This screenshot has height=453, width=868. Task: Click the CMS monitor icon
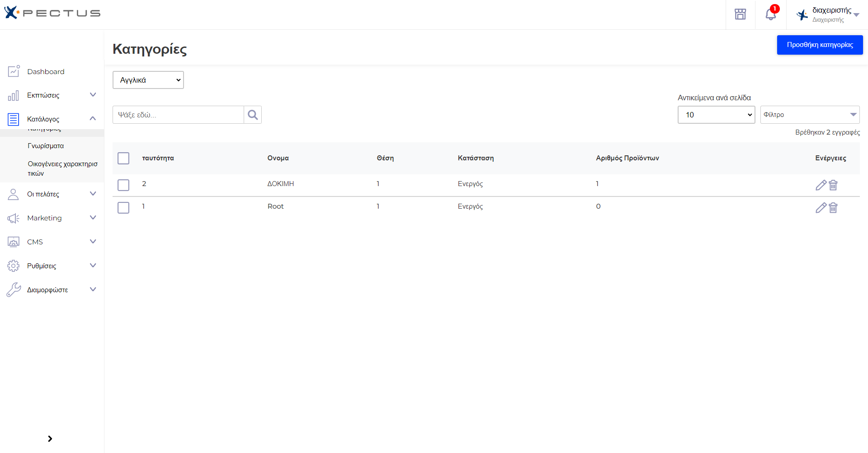[14, 242]
